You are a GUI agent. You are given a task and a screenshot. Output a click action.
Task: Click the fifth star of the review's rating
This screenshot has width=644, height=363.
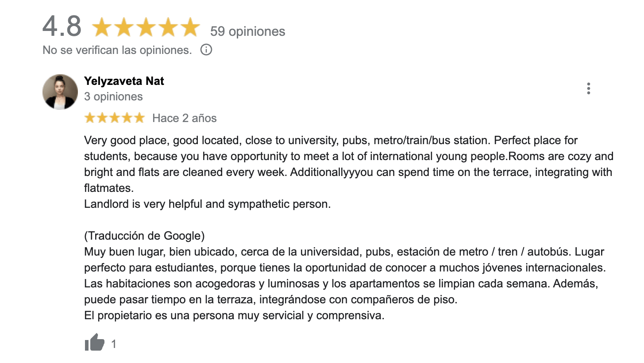[139, 118]
